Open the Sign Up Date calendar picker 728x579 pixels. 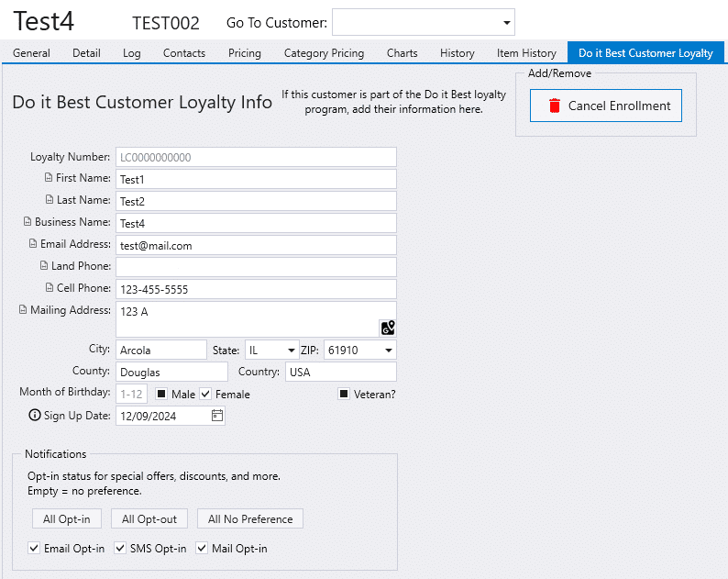point(216,416)
